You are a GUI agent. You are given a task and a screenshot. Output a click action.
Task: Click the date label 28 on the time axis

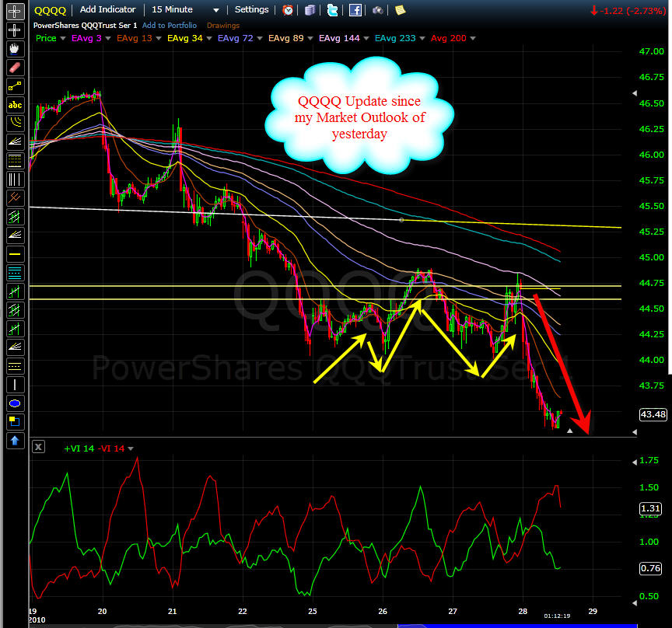523,612
